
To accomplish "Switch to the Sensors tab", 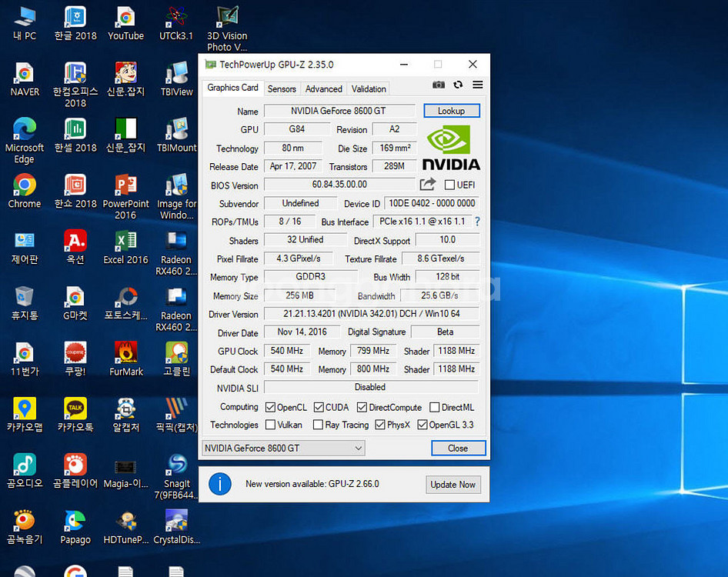I will [282, 88].
